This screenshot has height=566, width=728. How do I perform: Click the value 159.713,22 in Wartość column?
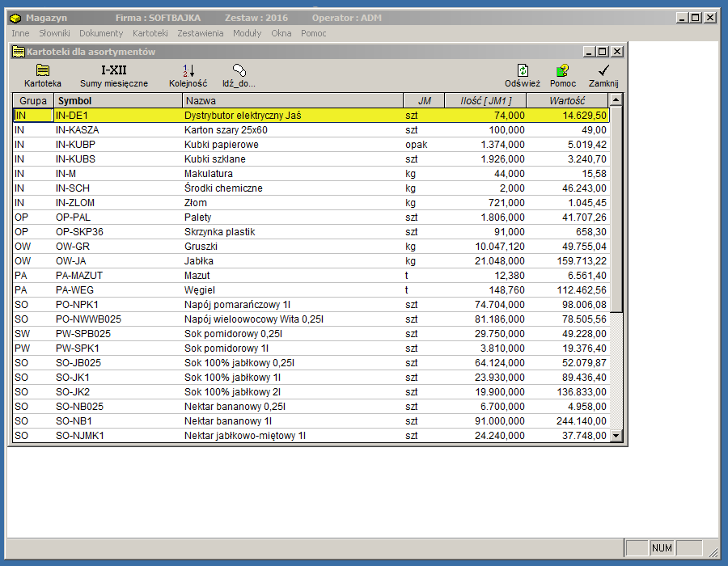(582, 261)
